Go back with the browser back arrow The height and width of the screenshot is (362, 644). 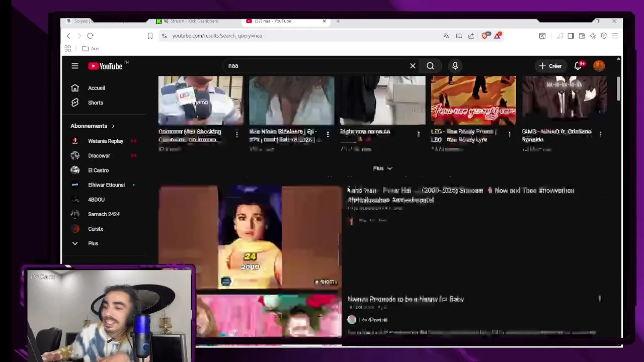68,36
